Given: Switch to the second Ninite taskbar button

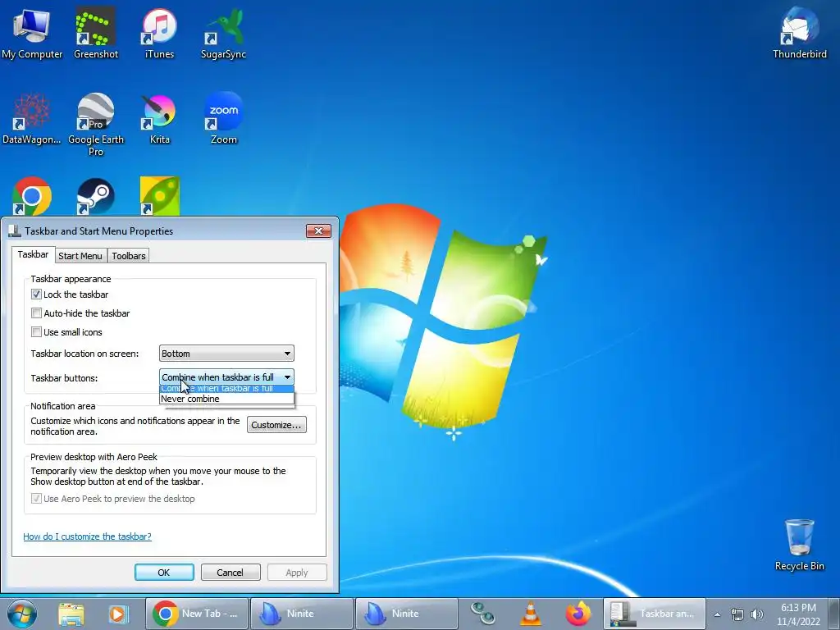Looking at the screenshot, I should click(x=407, y=614).
